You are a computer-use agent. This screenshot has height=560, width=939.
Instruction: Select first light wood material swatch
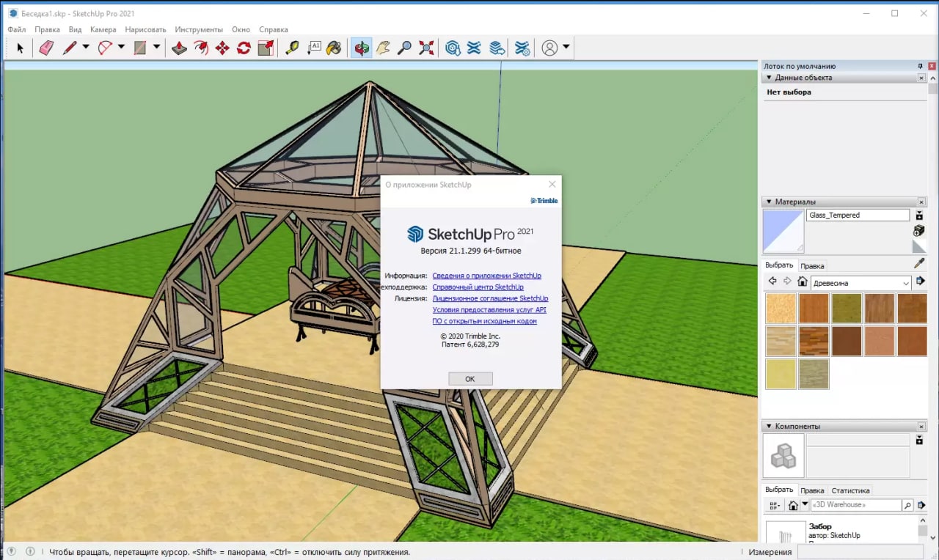(781, 309)
